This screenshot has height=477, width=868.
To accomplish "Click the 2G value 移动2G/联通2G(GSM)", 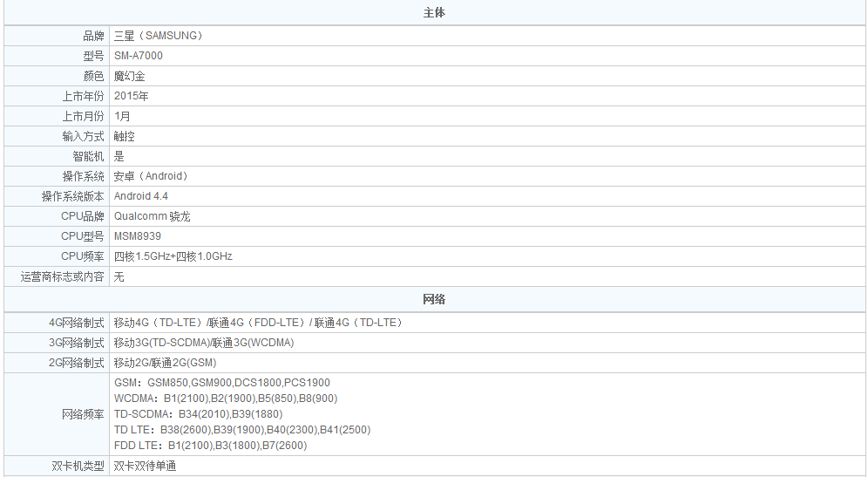I will coord(165,363).
